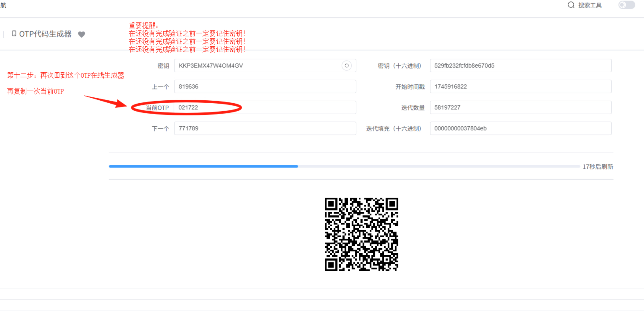Screen dimensions: 644x315
Task: Click the phone icon beside OTP代码生成器
Action: tap(14, 34)
